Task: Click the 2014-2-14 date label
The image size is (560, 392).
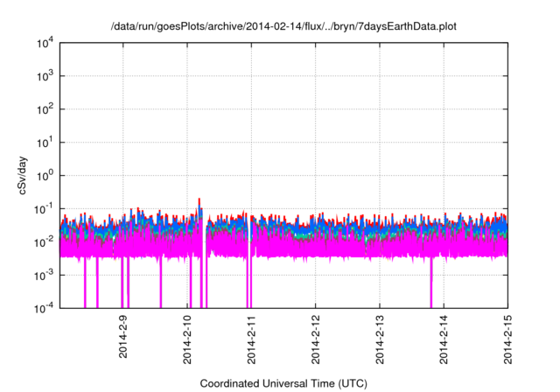Action: tap(444, 339)
